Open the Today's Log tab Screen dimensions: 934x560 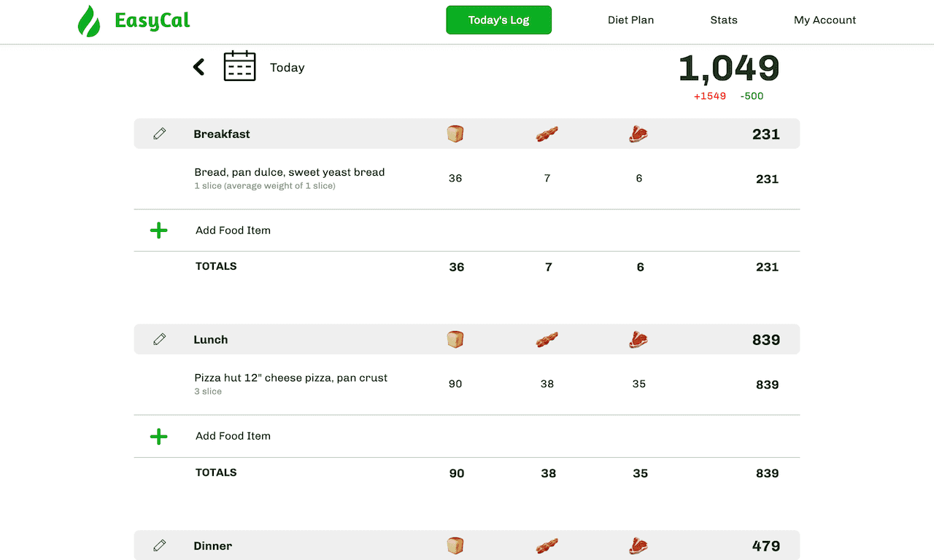[x=499, y=20]
